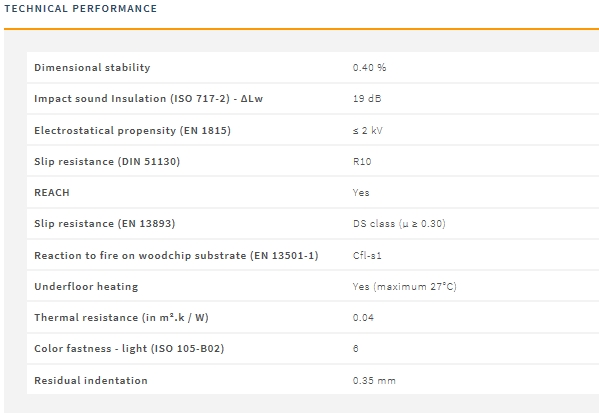Select Reaction to fire on woodchip substrate label
The image size is (599, 413).
pos(176,255)
